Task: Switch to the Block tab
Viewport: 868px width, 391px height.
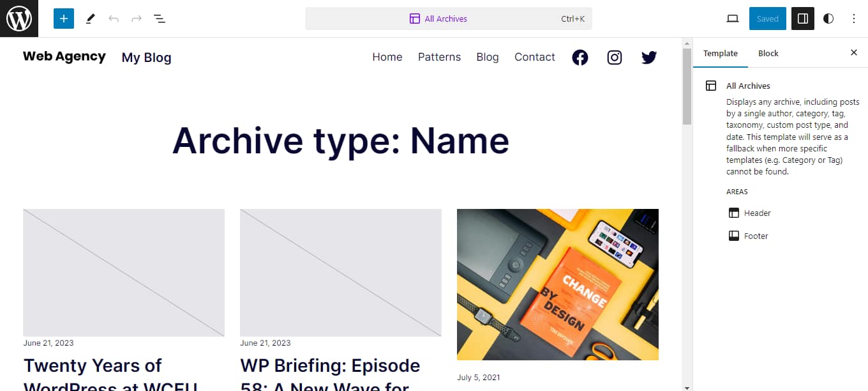Action: (768, 53)
